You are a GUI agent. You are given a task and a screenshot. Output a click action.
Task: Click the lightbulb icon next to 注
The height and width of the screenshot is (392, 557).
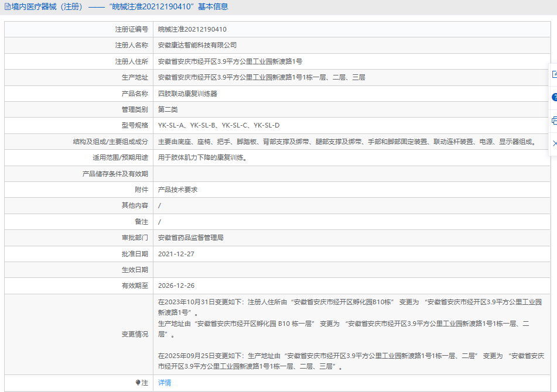click(x=138, y=383)
